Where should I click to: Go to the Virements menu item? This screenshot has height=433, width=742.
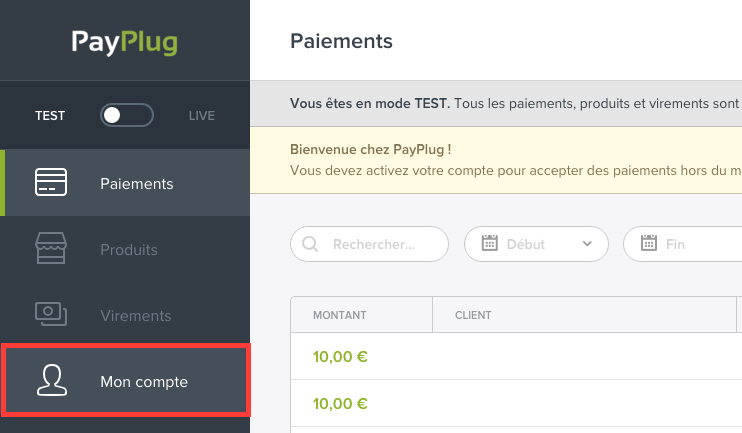click(125, 316)
